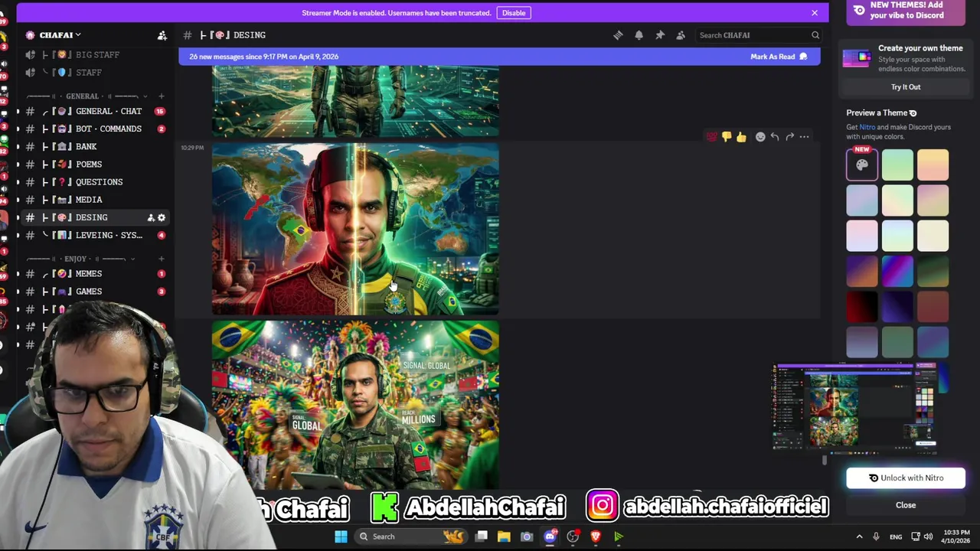Screen dimensions: 980x551
Task: Click the search magnifier icon
Action: pos(815,35)
